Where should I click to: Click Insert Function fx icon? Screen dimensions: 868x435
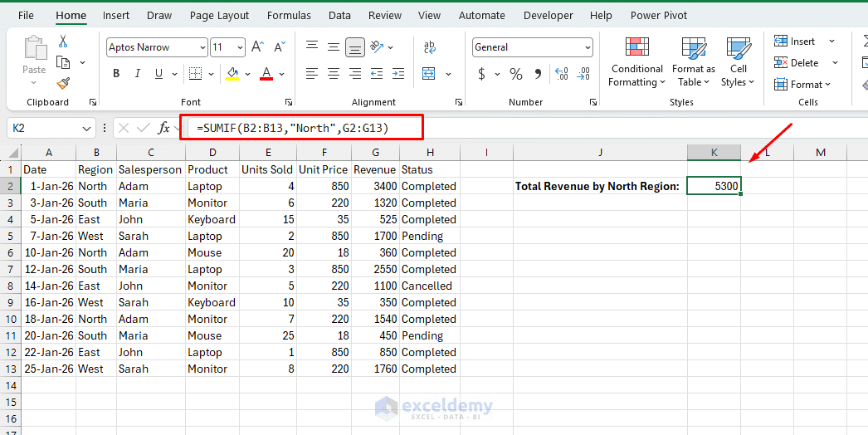pos(163,128)
